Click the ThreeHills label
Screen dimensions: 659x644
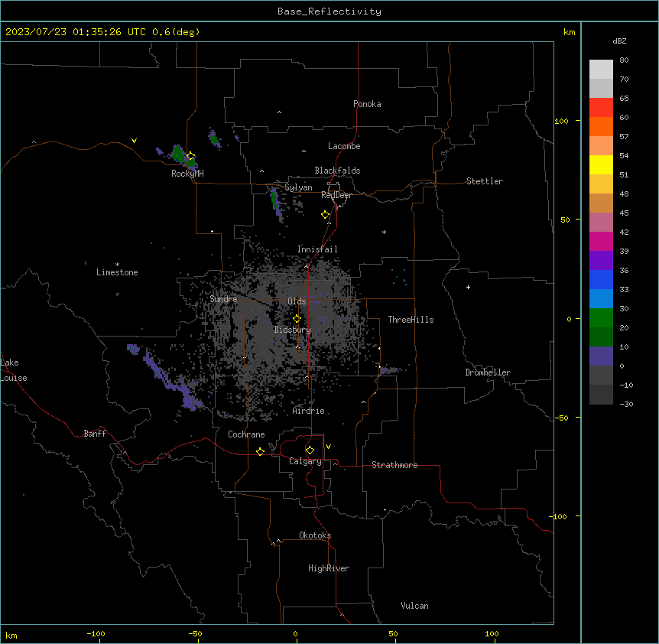[x=411, y=320]
